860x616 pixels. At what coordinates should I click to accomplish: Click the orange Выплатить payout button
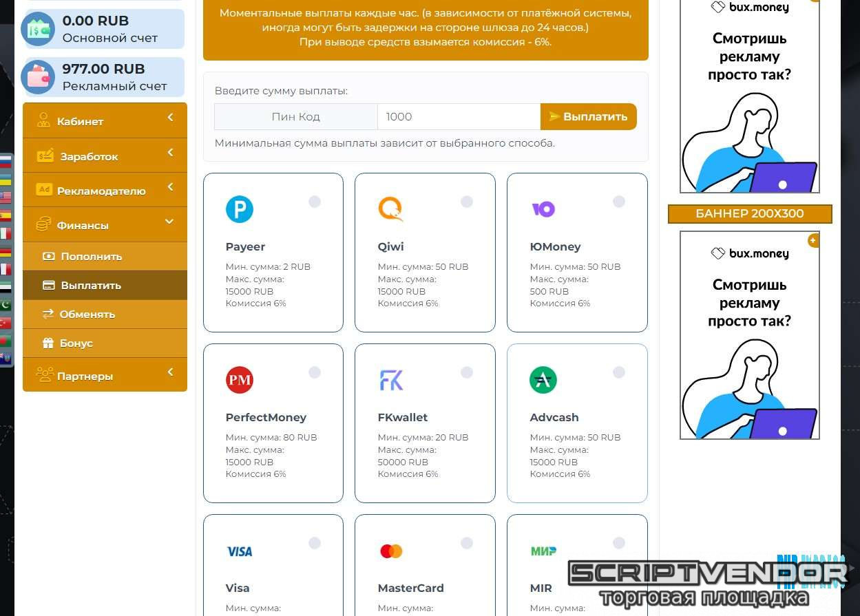tap(589, 116)
